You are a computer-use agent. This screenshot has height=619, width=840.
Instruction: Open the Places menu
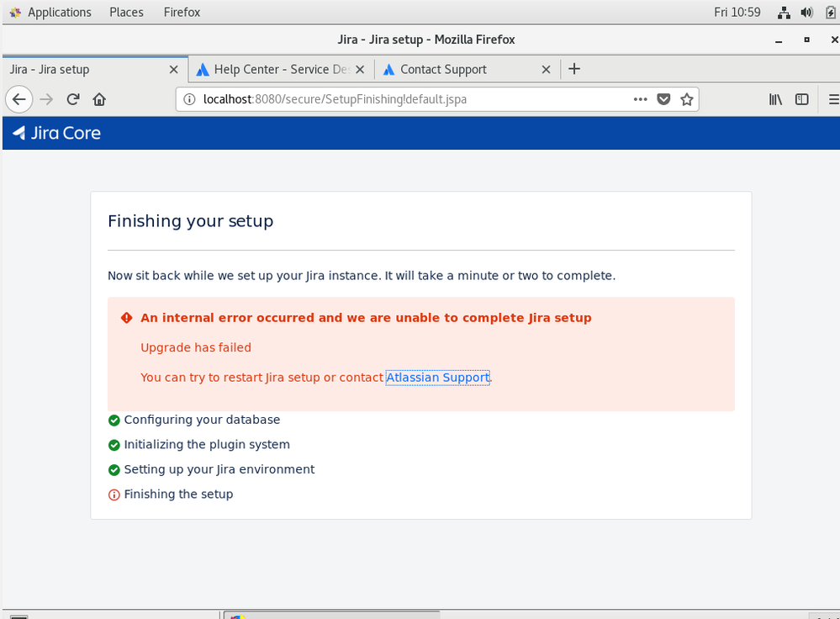coord(126,13)
